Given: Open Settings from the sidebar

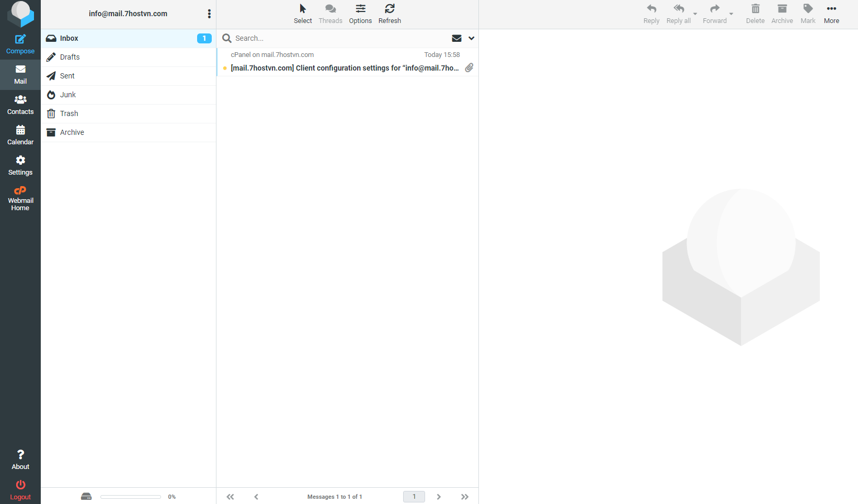Looking at the screenshot, I should [x=20, y=166].
